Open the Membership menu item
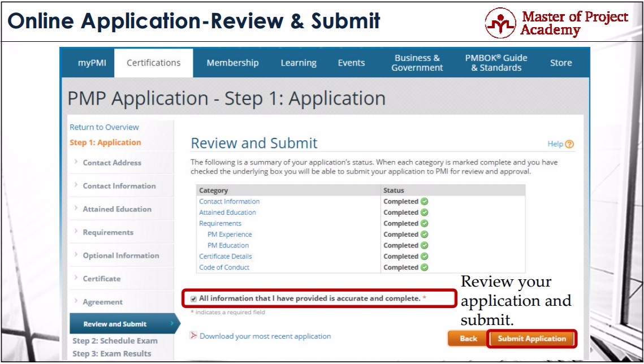 click(232, 63)
